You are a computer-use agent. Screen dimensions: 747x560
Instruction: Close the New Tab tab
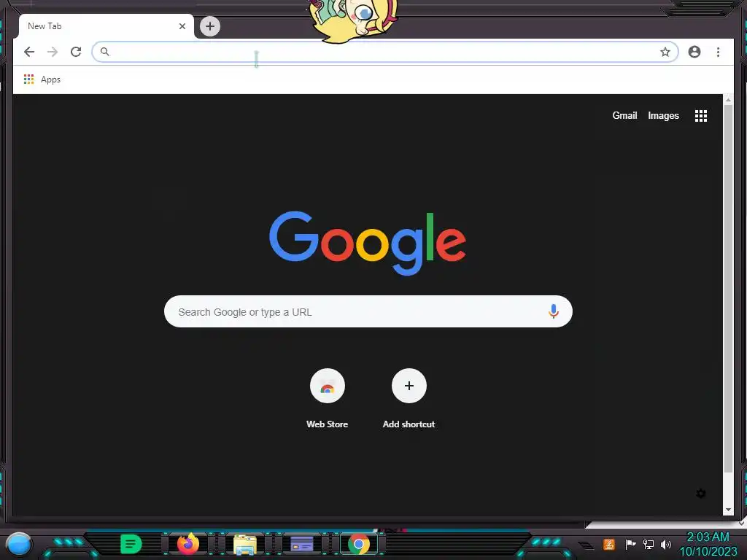[x=182, y=26]
